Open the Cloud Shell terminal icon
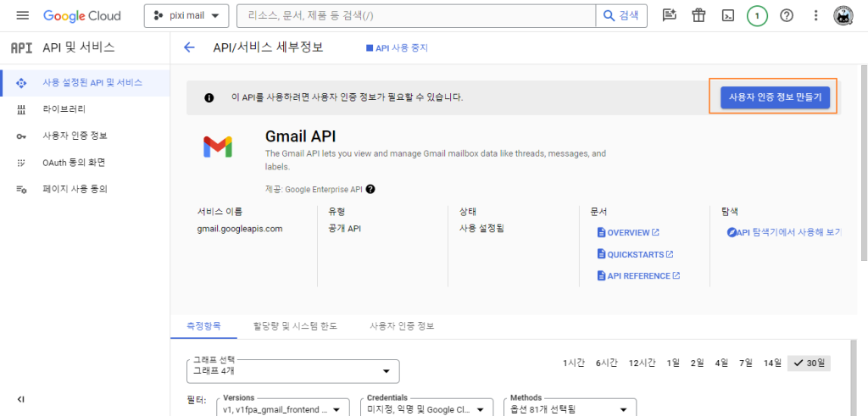 727,16
